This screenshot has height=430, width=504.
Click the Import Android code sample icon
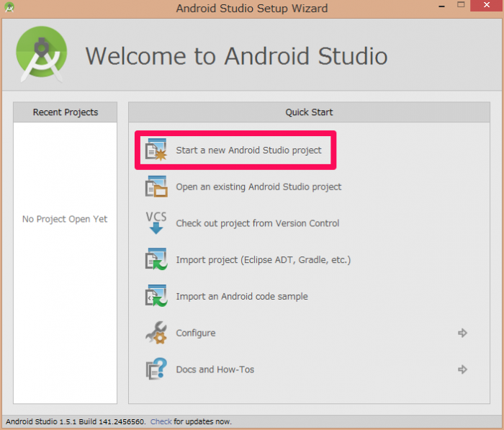coord(156,296)
